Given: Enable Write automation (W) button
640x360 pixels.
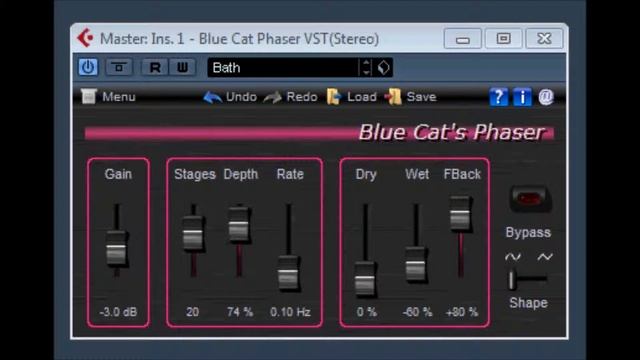Looking at the screenshot, I should (x=182, y=67).
